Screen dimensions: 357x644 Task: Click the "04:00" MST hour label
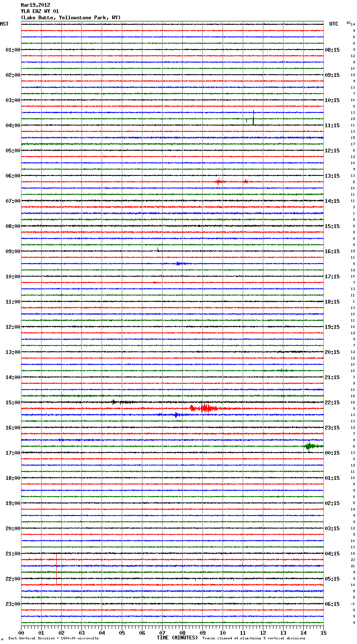click(13, 126)
